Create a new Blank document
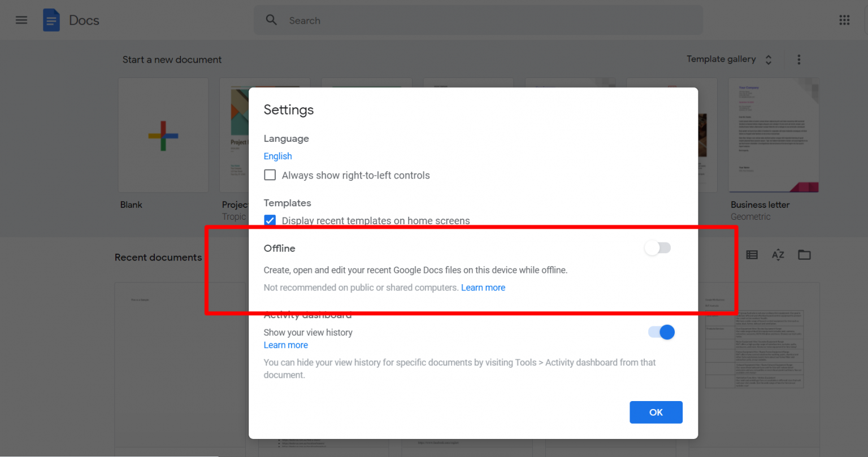 163,135
